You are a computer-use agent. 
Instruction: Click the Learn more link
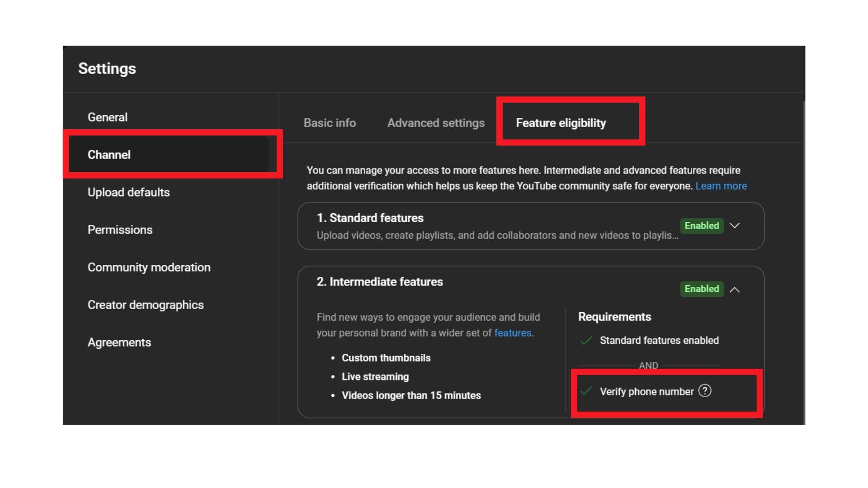click(721, 186)
